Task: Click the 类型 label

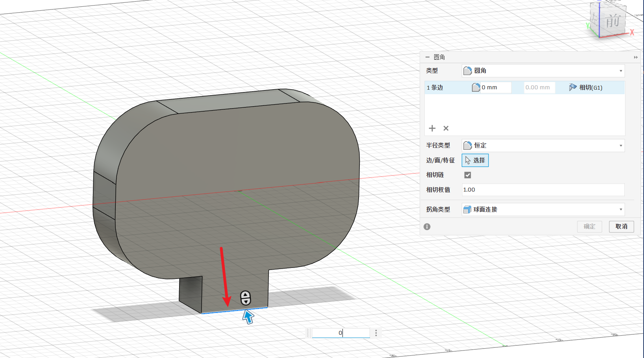Action: (x=432, y=71)
